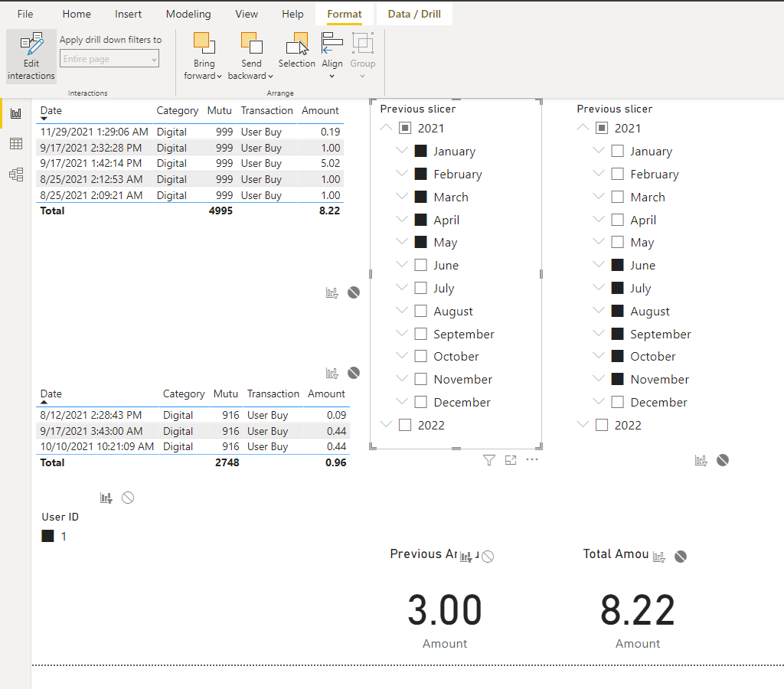Collapse 2021 in the left slicer
Viewport: 784px width, 689px height.
386,128
